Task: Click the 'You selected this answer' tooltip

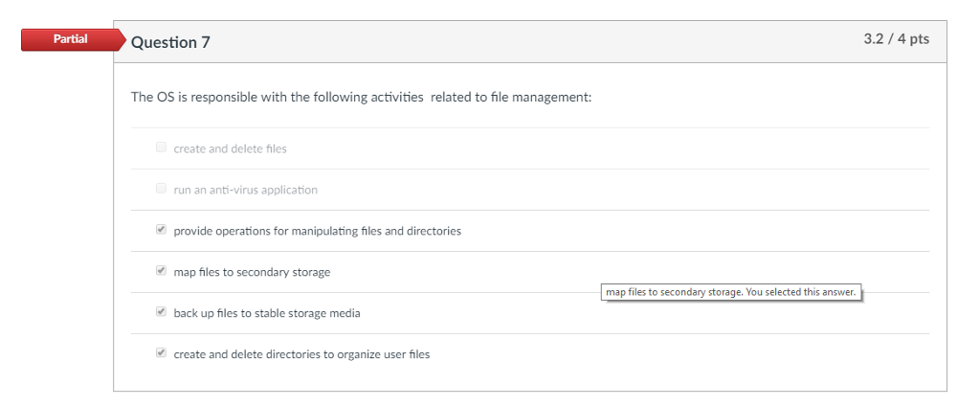Action: (x=731, y=292)
